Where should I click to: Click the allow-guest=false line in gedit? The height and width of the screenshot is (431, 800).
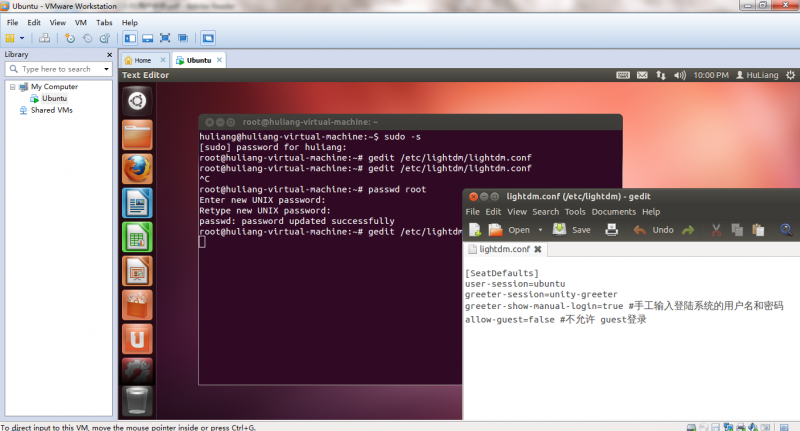tap(556, 320)
